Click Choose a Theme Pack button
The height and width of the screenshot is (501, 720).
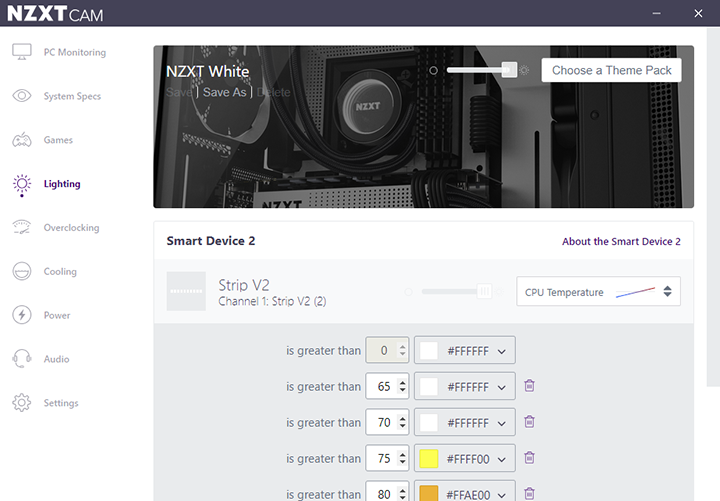(611, 70)
